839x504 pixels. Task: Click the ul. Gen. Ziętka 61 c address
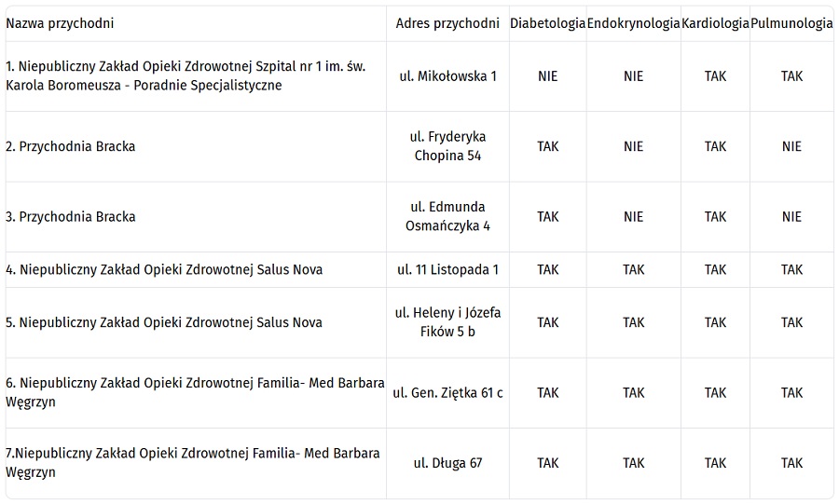pos(447,393)
